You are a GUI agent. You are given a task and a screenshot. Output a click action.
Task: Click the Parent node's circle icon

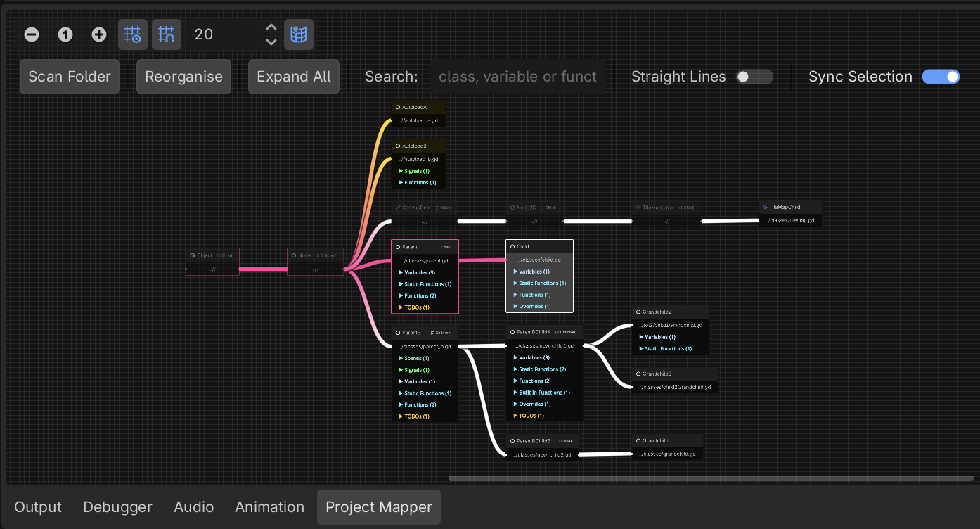point(398,247)
